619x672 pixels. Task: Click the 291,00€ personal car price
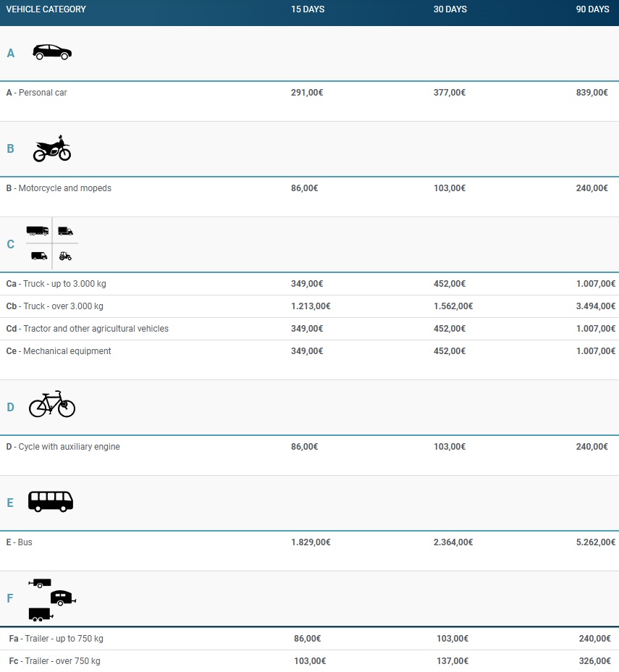point(307,93)
